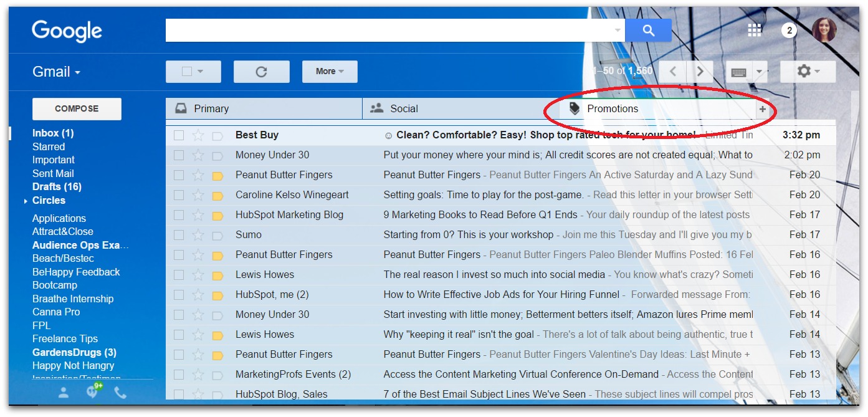
Task: Expand the Circles label
Action: coord(26,201)
